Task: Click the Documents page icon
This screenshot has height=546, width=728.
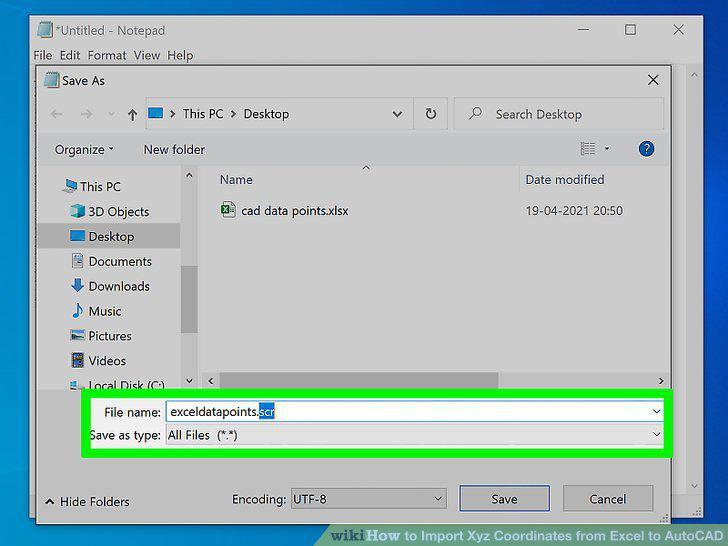Action: coord(78,260)
